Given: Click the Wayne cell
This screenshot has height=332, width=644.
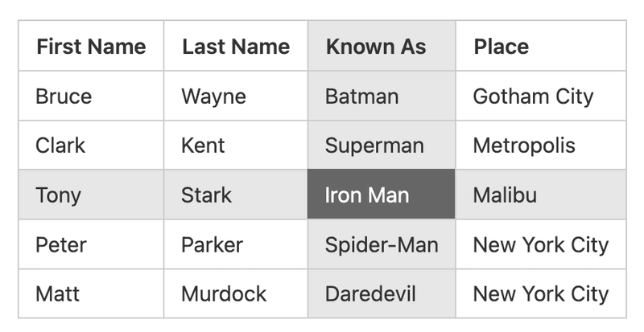Looking at the screenshot, I should coord(236,96).
